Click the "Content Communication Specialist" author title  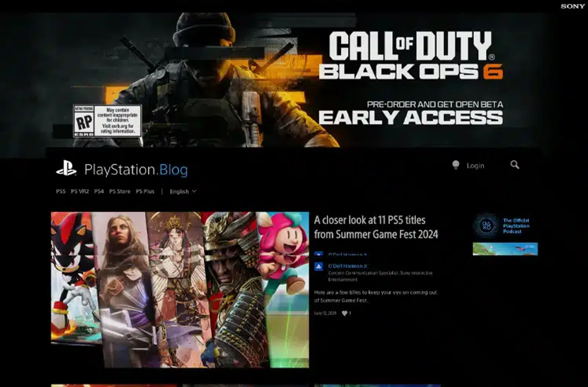coord(380,276)
